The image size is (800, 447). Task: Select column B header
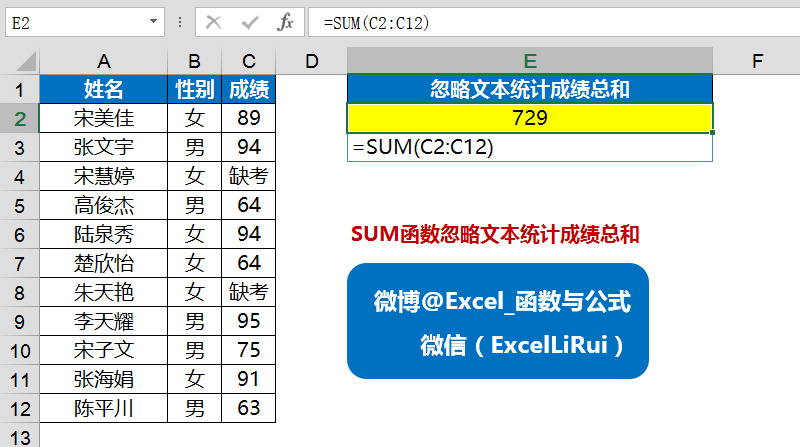pos(194,61)
